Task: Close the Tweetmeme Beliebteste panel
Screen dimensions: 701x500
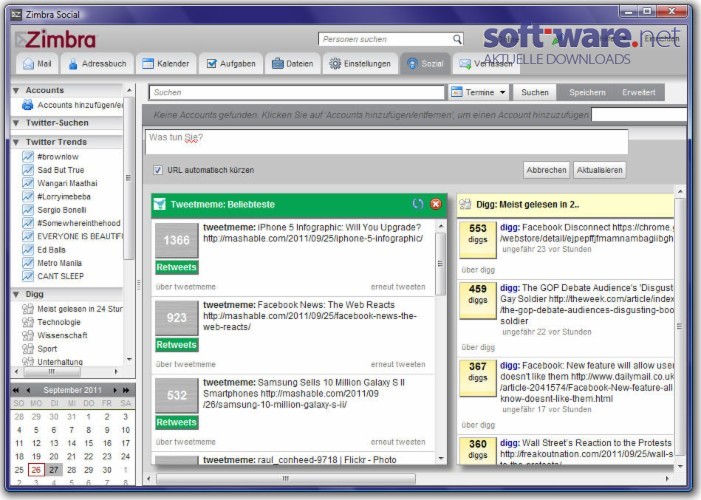Action: [435, 204]
